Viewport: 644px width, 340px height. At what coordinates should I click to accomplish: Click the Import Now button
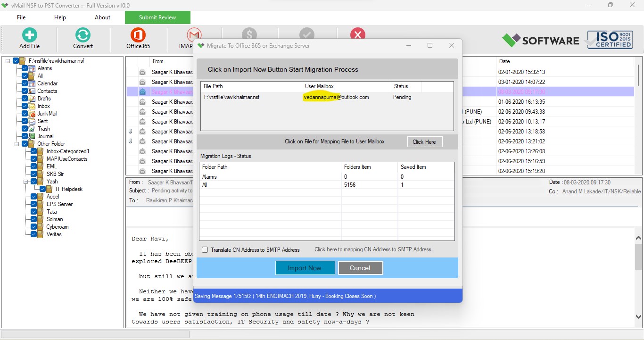305,268
